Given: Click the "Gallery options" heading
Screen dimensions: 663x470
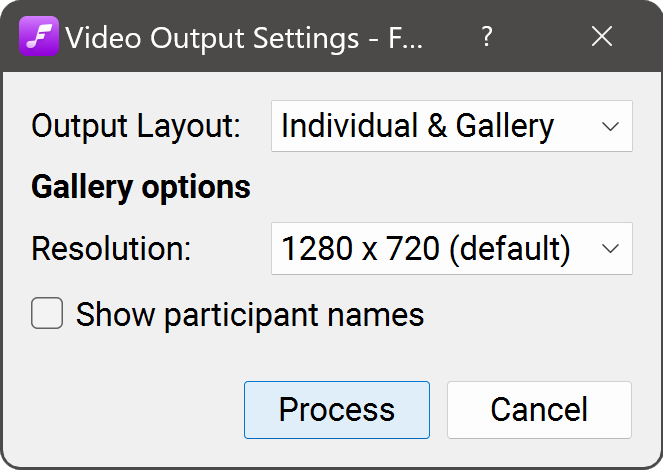Looking at the screenshot, I should pos(141,187).
